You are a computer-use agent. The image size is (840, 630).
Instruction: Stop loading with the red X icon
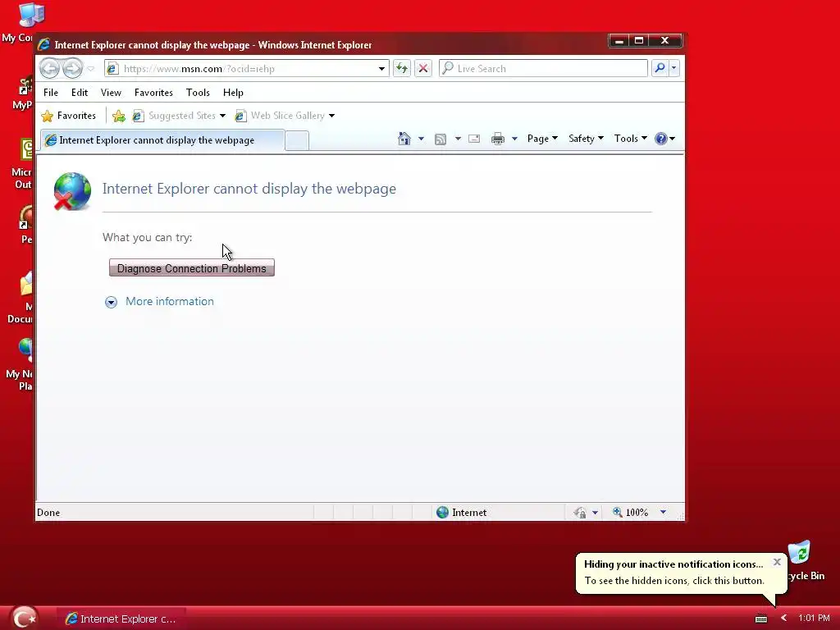tap(423, 68)
